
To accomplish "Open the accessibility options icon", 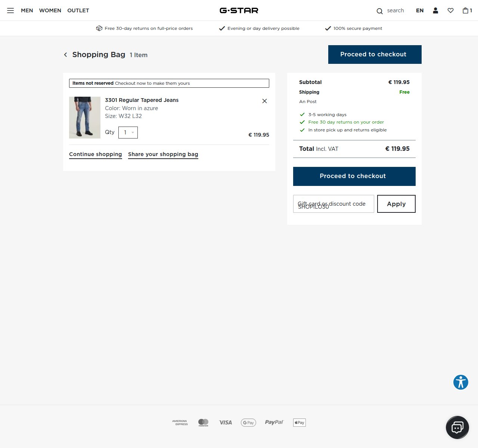I will click(x=461, y=382).
